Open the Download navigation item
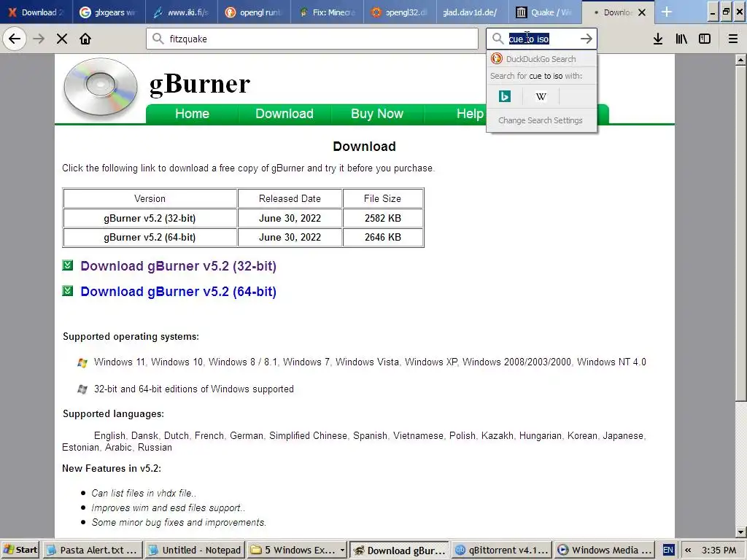Viewport: 747px width, 560px height. 285,114
